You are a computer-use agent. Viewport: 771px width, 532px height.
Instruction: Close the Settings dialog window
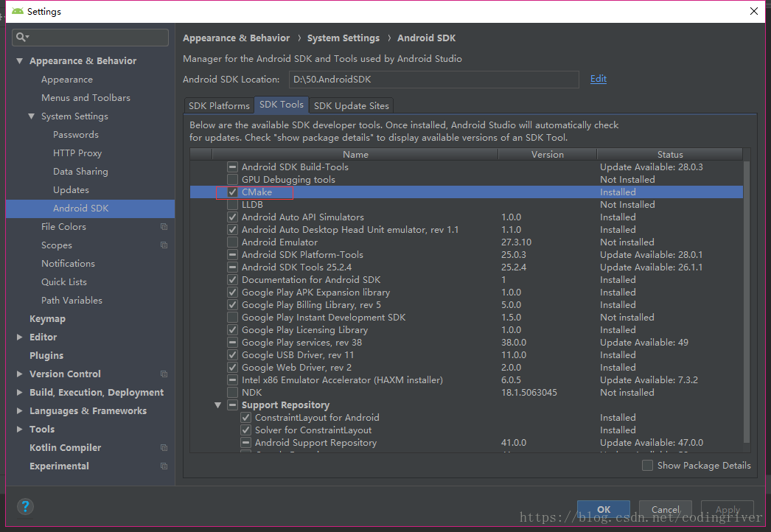coord(754,11)
